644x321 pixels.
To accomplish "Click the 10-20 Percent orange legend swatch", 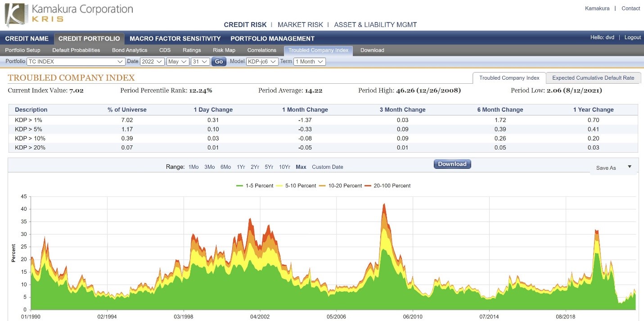I will pyautogui.click(x=323, y=185).
